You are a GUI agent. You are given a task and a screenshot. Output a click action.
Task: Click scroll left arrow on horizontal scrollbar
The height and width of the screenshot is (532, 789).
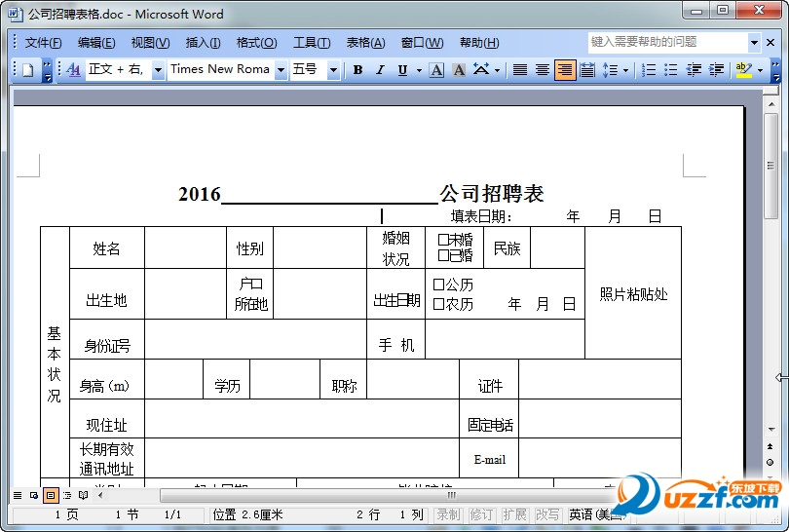[x=100, y=495]
